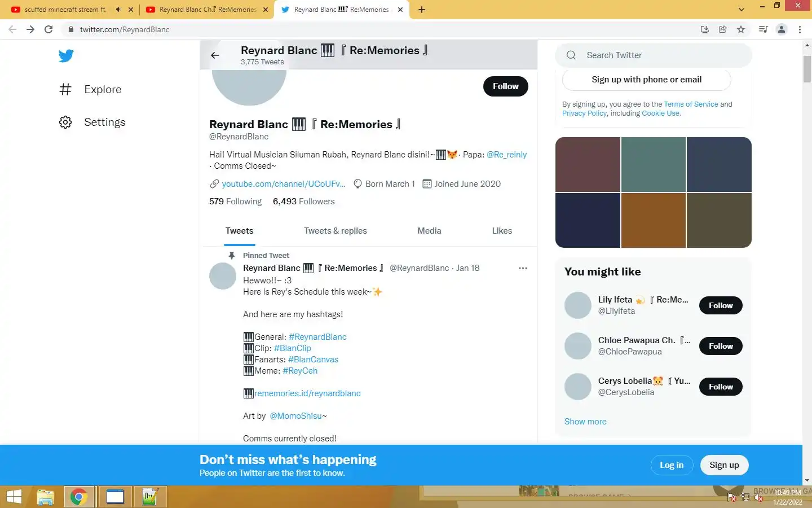The image size is (812, 508).
Task: Mute the scuffed minecraft stream tab audio
Action: click(118, 10)
